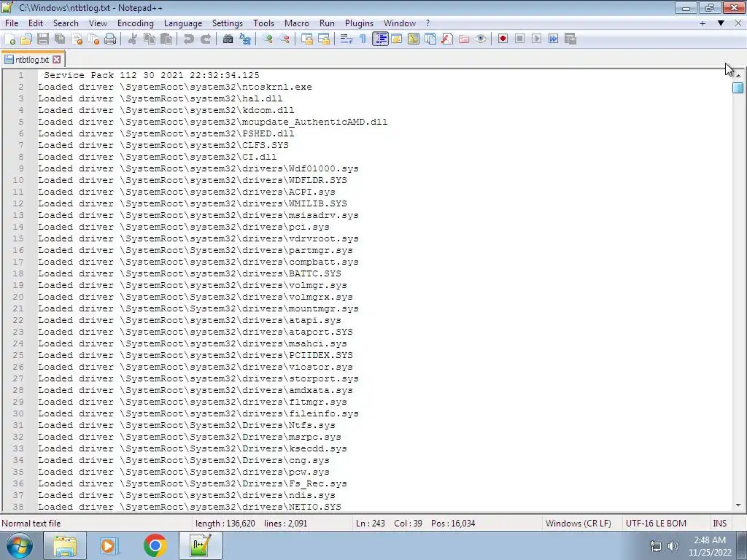Click the vertical scrollbar thumb
Screen dimensions: 747x560
(x=738, y=87)
